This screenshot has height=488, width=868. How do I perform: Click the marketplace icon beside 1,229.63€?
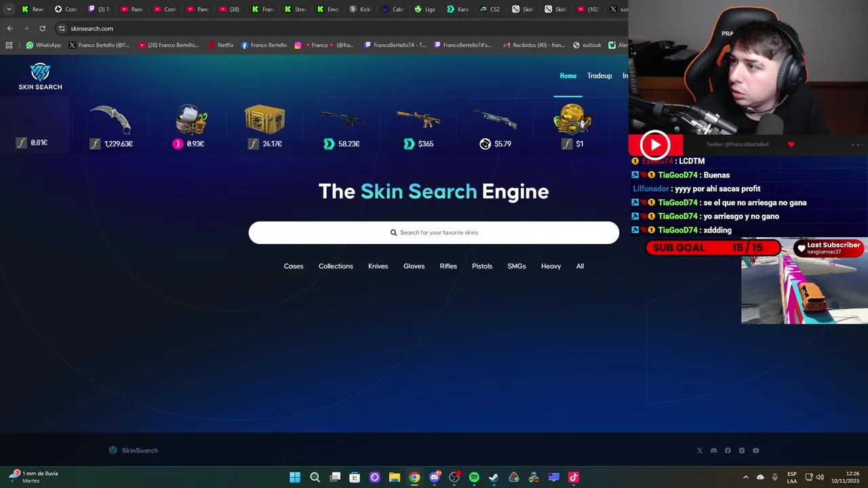point(95,144)
